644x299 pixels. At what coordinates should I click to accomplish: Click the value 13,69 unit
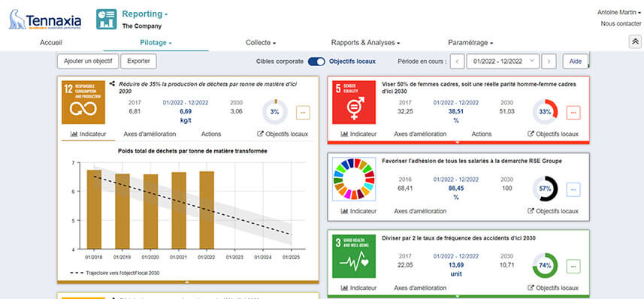click(x=456, y=269)
